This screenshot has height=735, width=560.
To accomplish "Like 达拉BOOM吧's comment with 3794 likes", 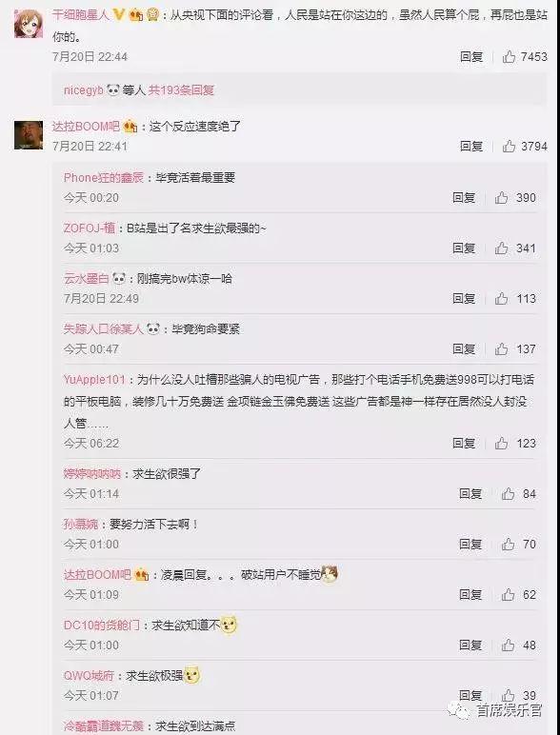I will pyautogui.click(x=509, y=147).
